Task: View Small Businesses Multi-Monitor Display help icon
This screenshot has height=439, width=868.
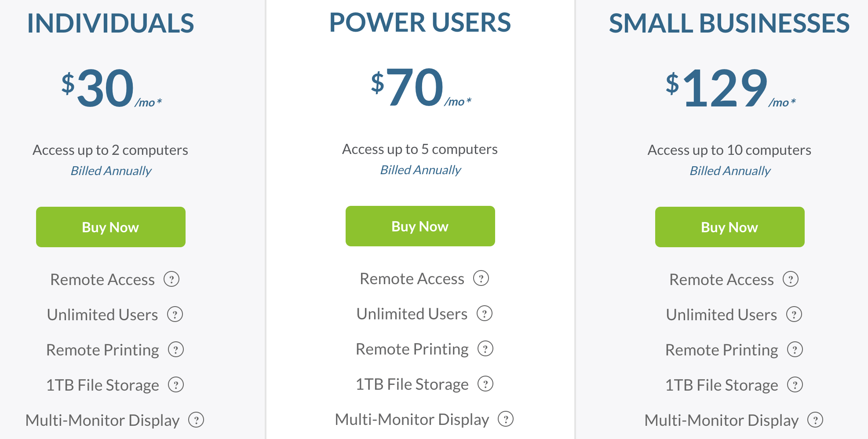Action: coord(815,420)
